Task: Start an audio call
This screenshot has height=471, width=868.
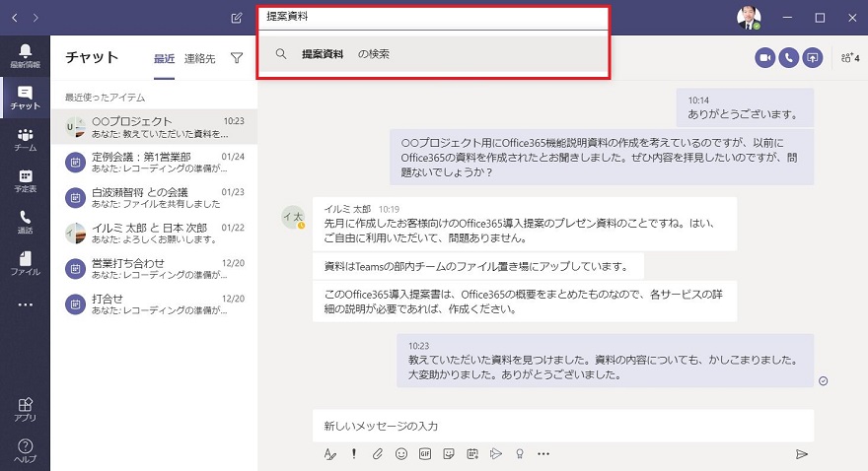Action: [789, 57]
